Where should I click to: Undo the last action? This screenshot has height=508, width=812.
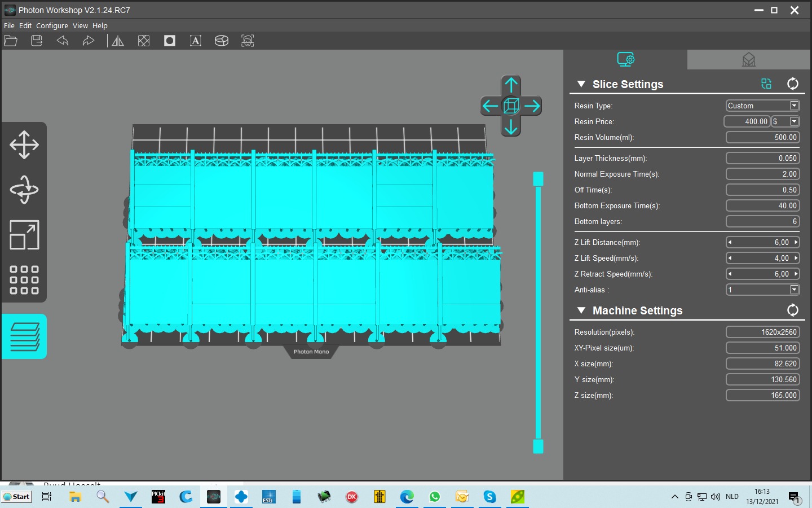(63, 41)
